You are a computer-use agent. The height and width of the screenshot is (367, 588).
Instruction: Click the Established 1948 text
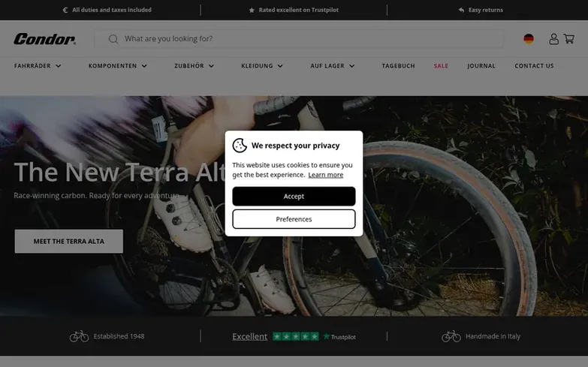[x=119, y=336]
